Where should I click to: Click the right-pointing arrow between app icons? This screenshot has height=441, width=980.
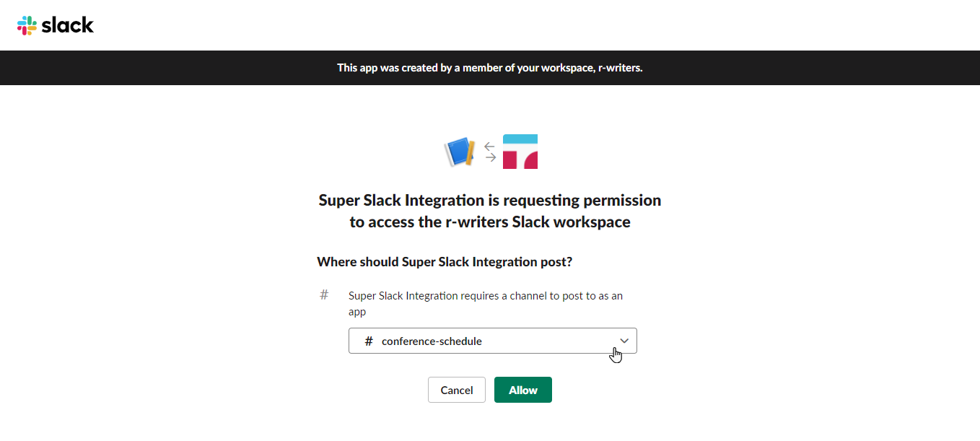tap(490, 157)
